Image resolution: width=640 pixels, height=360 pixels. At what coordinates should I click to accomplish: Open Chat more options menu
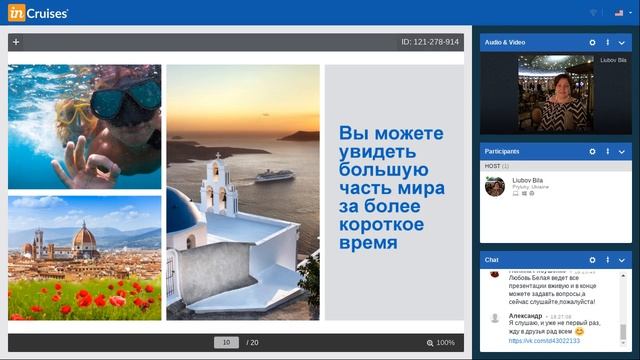(x=607, y=260)
